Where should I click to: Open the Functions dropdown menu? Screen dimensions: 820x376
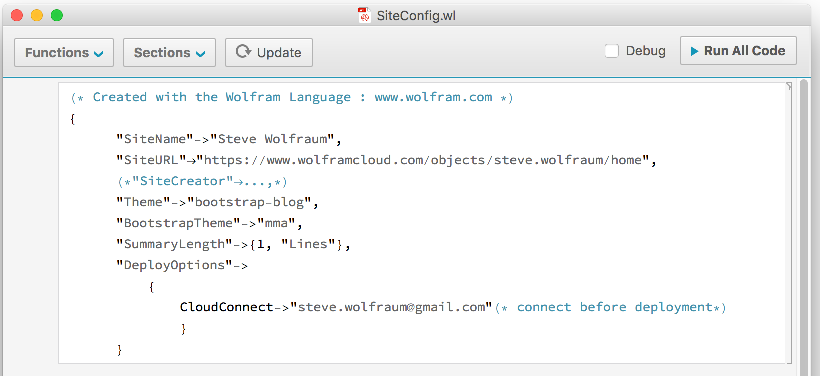pyautogui.click(x=64, y=52)
